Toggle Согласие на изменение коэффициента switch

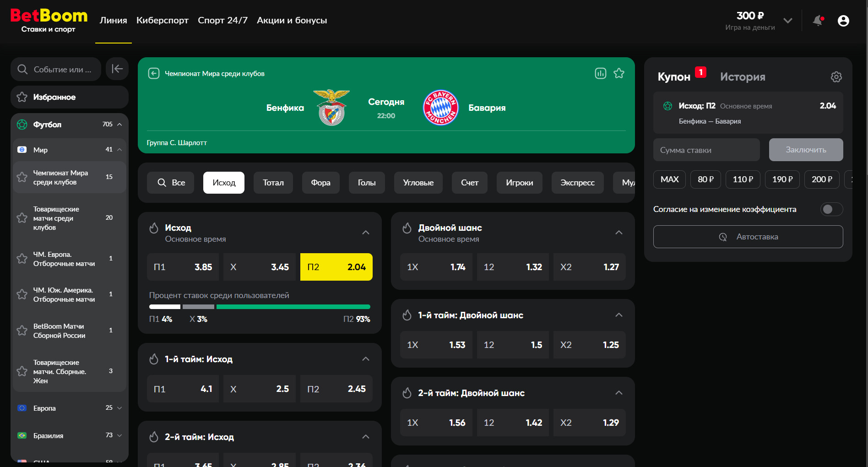pyautogui.click(x=831, y=209)
